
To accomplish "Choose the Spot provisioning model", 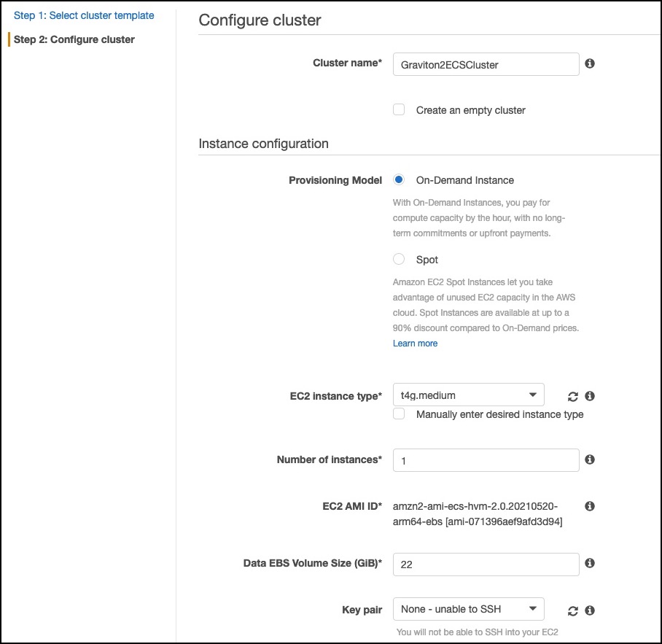I will tap(399, 259).
